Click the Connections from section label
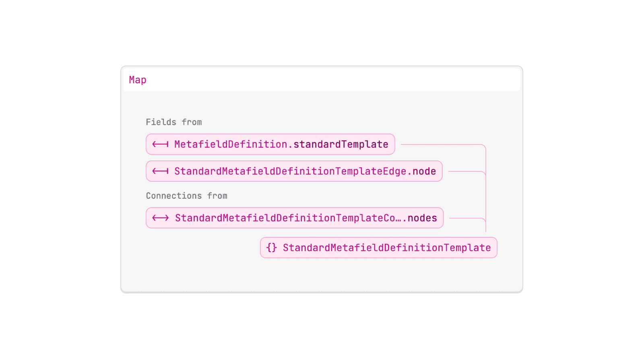Viewport: 644px width, 362px height. pyautogui.click(x=187, y=196)
